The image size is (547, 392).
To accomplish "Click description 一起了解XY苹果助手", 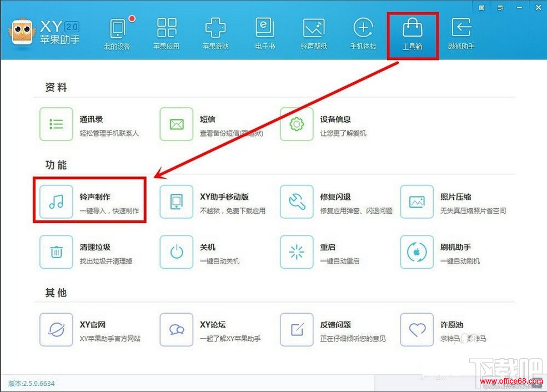I will tap(230, 339).
